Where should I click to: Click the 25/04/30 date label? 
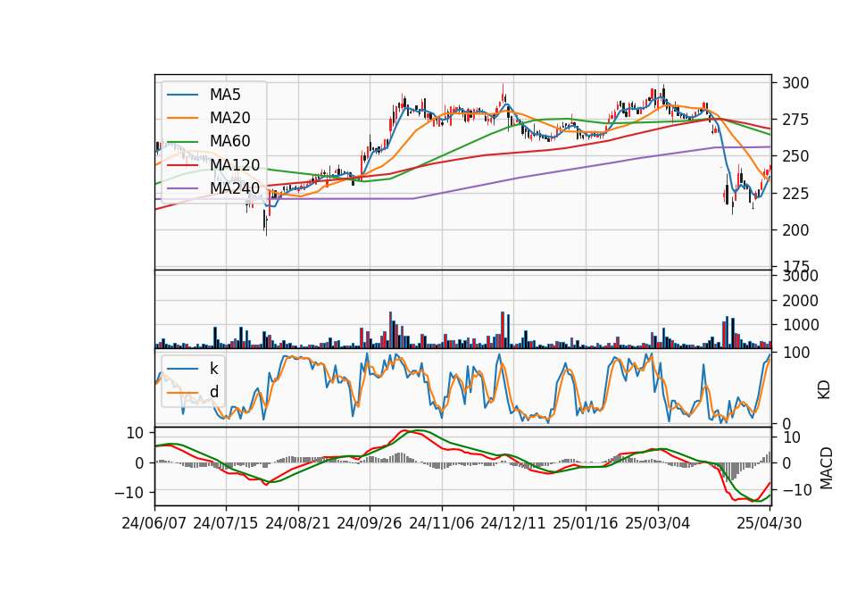[769, 523]
